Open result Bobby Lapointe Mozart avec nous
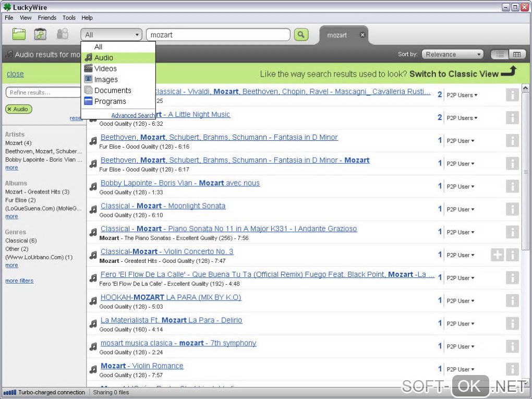Viewport: 532px width, 399px height. coord(180,183)
